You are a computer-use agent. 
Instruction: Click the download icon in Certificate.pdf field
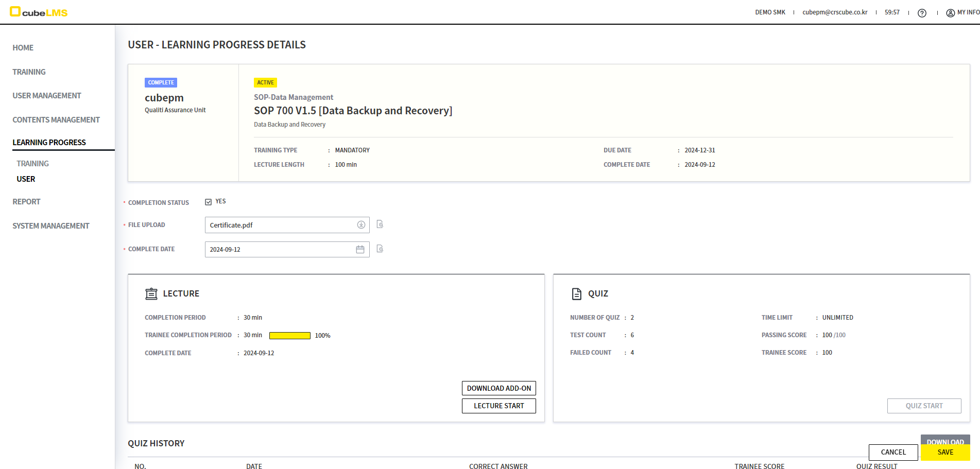click(x=361, y=225)
